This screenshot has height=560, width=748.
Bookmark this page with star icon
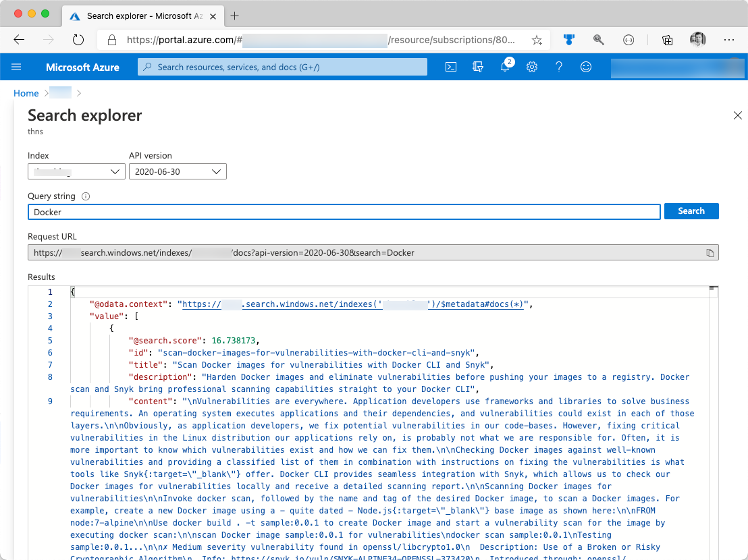pos(537,40)
